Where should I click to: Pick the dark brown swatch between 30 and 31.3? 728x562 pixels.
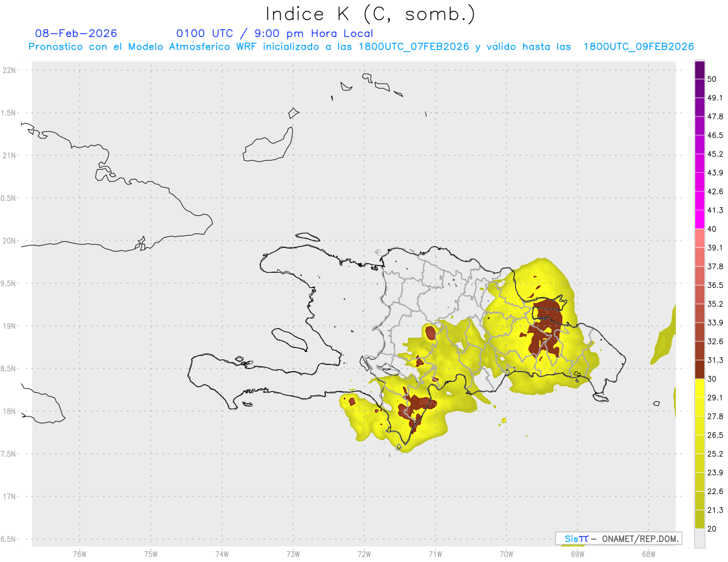699,370
